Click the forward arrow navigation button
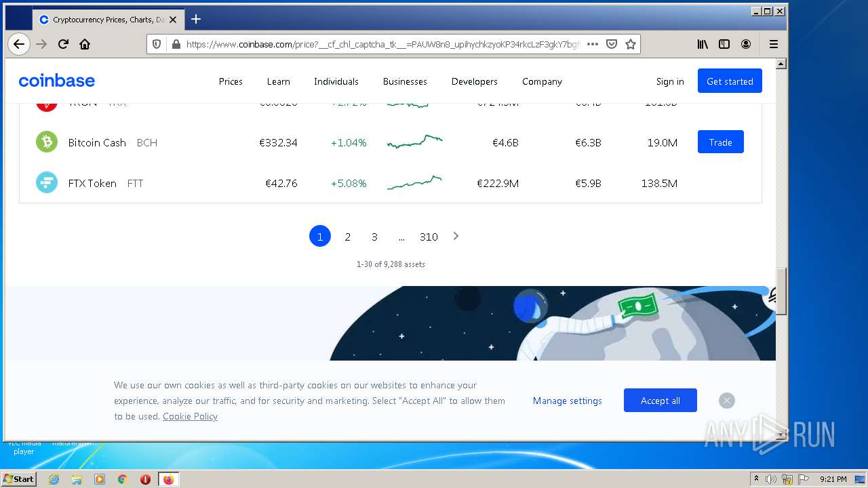 pyautogui.click(x=41, y=44)
